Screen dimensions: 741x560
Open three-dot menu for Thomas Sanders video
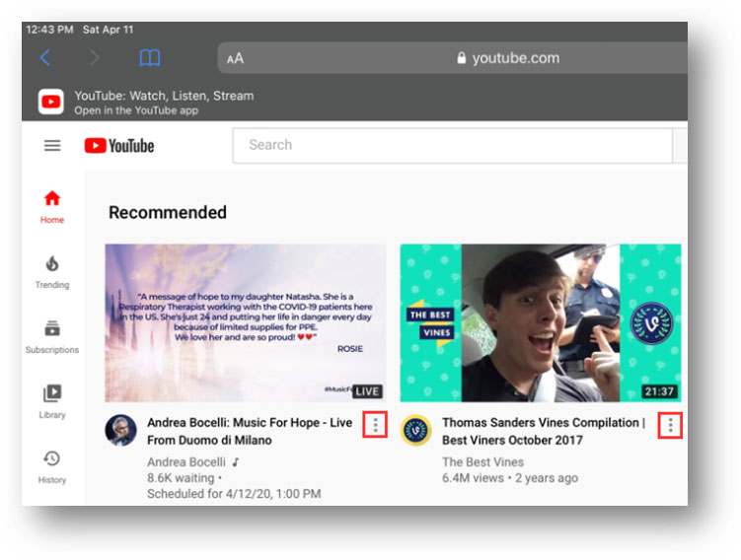point(670,426)
